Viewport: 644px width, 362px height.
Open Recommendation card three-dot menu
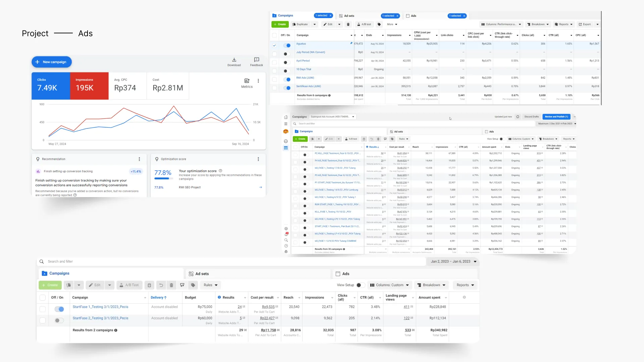(x=139, y=159)
